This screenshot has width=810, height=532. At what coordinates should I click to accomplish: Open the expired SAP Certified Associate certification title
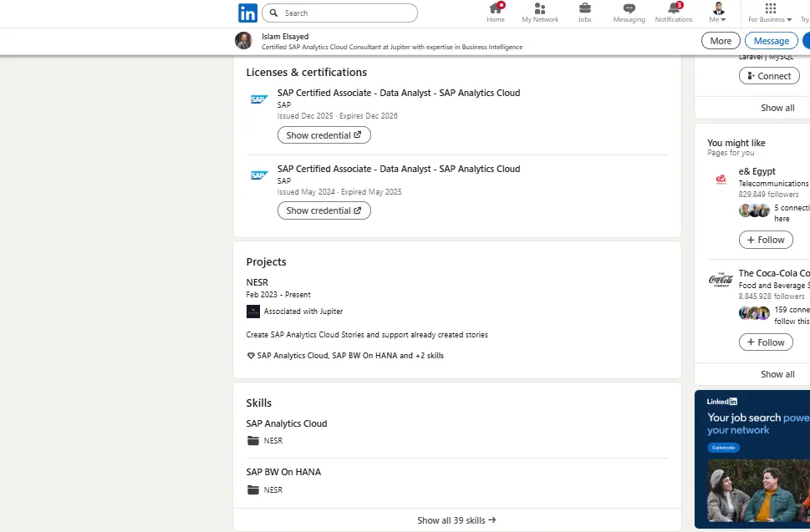pos(398,169)
